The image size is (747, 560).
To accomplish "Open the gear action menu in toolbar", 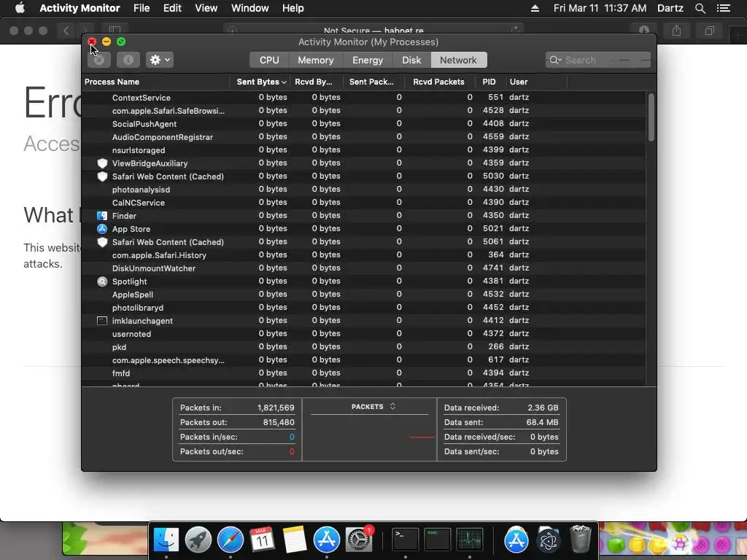I will (160, 60).
